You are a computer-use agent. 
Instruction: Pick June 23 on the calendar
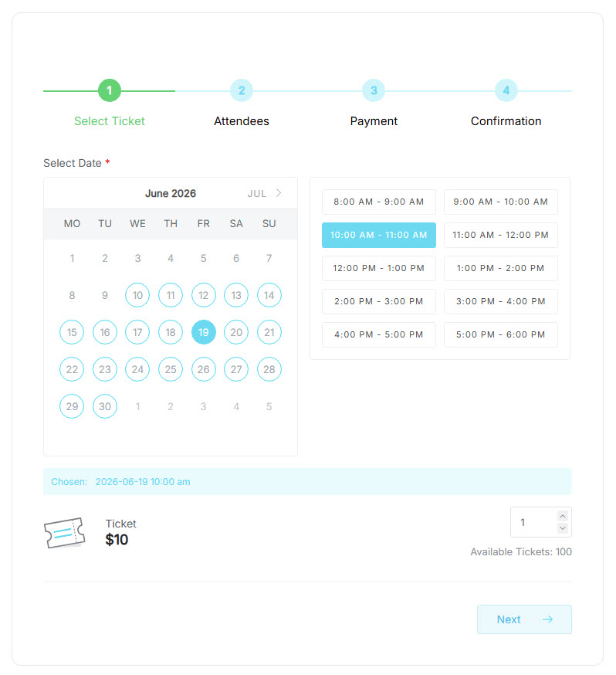(105, 369)
